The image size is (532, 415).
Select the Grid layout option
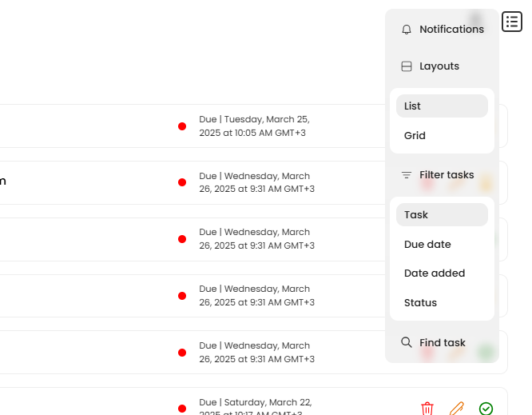click(x=442, y=135)
